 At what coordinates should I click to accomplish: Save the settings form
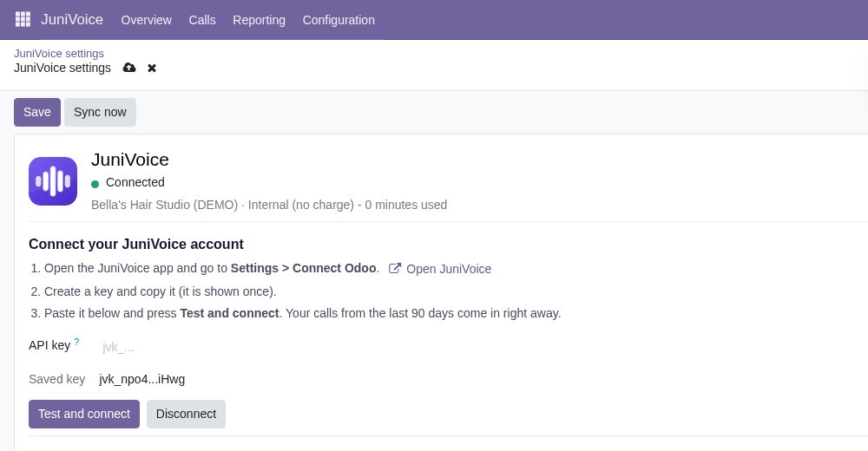pos(37,113)
